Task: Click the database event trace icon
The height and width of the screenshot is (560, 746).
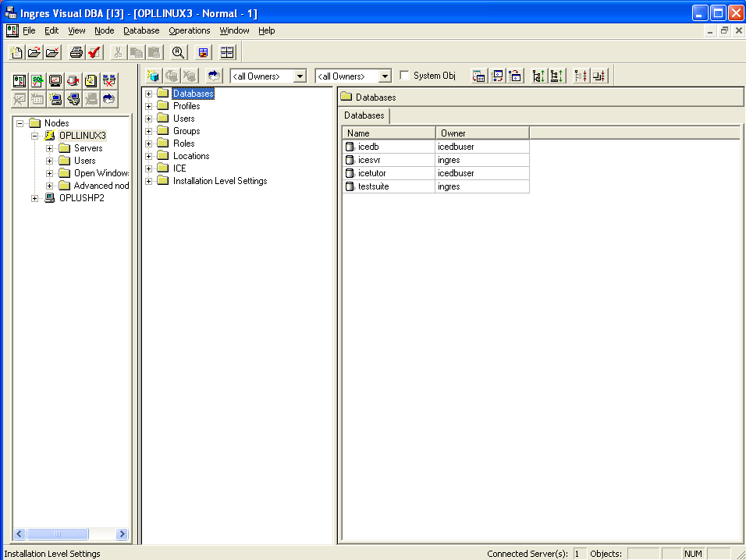Action: (x=73, y=81)
